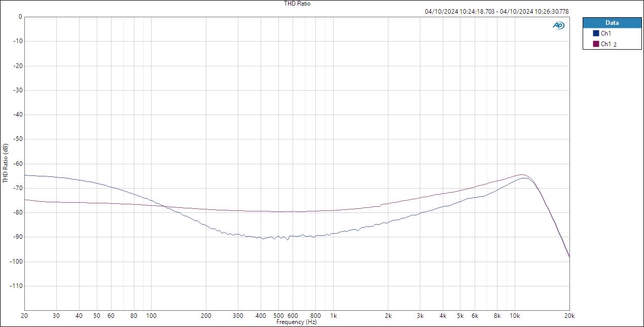
Task: Click the measurement timestamp text
Action: [x=495, y=11]
